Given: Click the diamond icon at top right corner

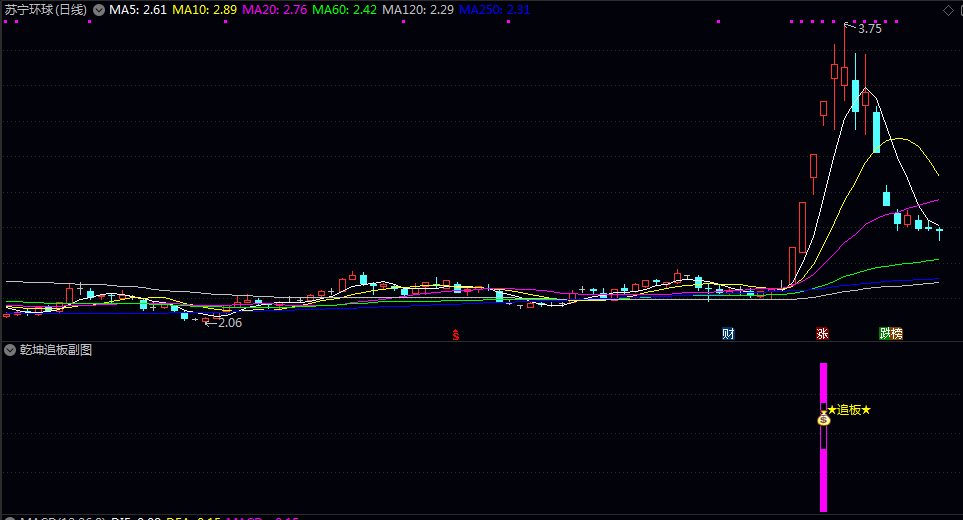Looking at the screenshot, I should (x=948, y=10).
